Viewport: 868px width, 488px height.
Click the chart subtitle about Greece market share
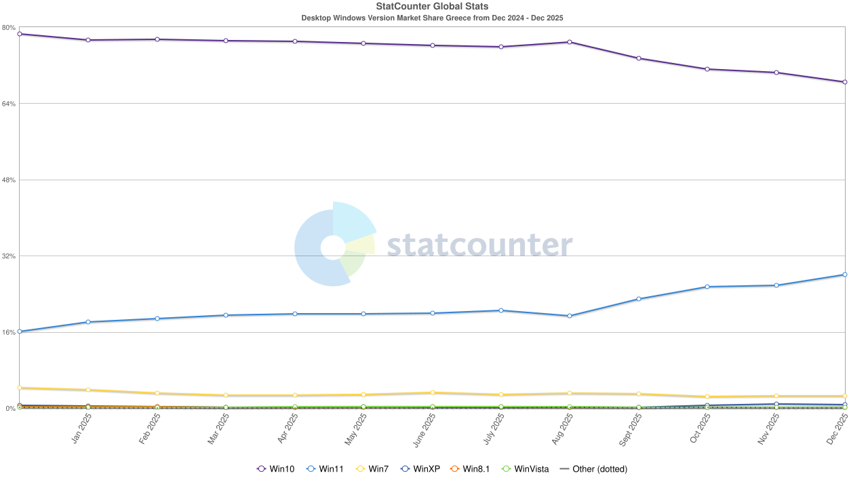(x=432, y=18)
